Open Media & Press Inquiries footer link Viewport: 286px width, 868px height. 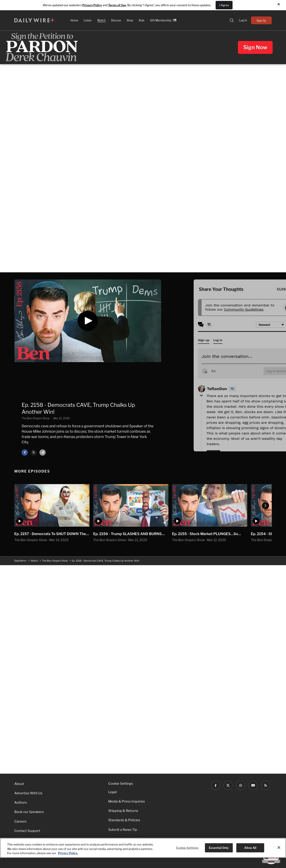[126, 801]
